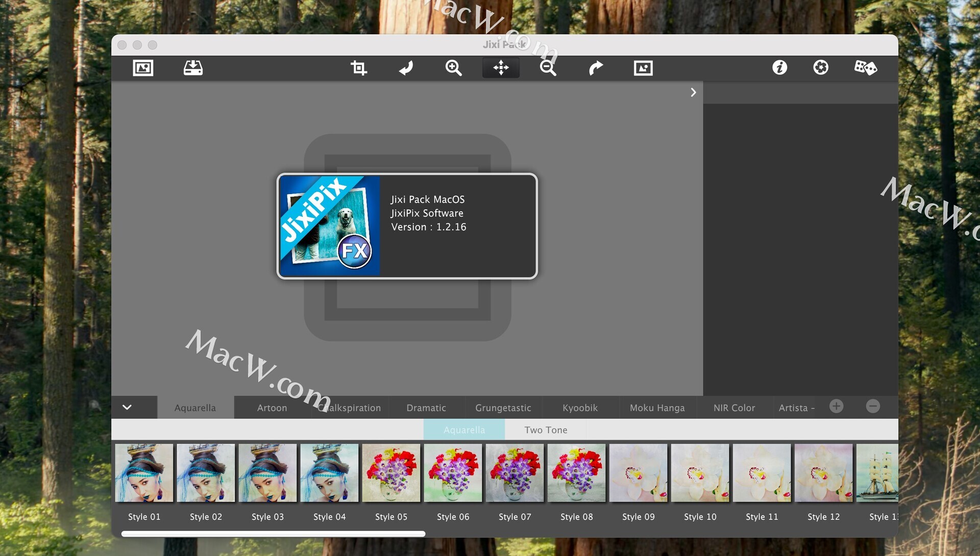Open the Moku Hanga tab
Viewport: 980px width, 556px height.
click(x=657, y=407)
